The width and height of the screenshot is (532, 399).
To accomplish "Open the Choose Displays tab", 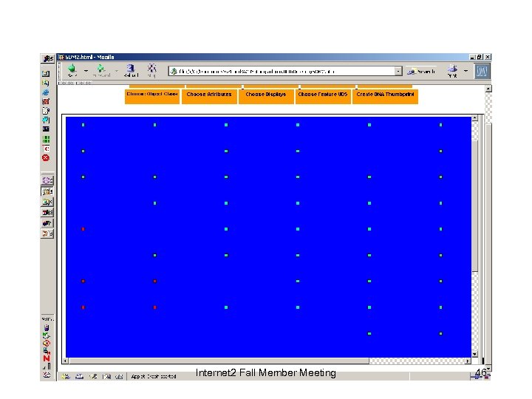I will [x=266, y=96].
